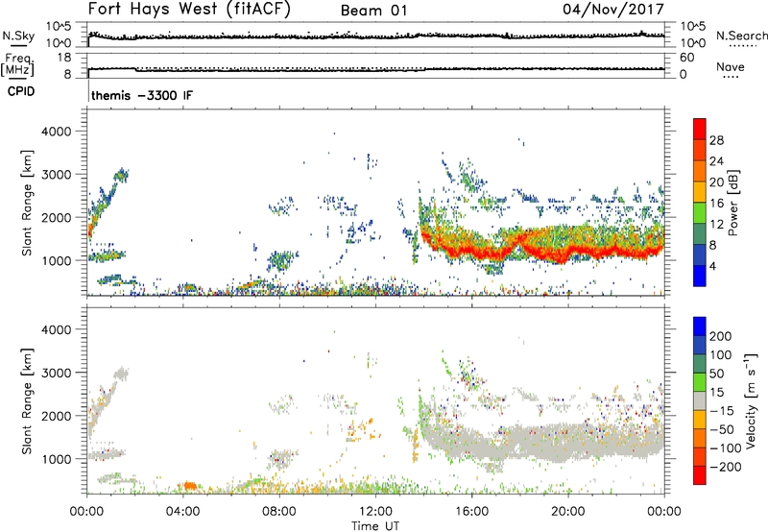Click the '12:00' time axis tick label
The width and height of the screenshot is (768, 532).
pyautogui.click(x=375, y=512)
